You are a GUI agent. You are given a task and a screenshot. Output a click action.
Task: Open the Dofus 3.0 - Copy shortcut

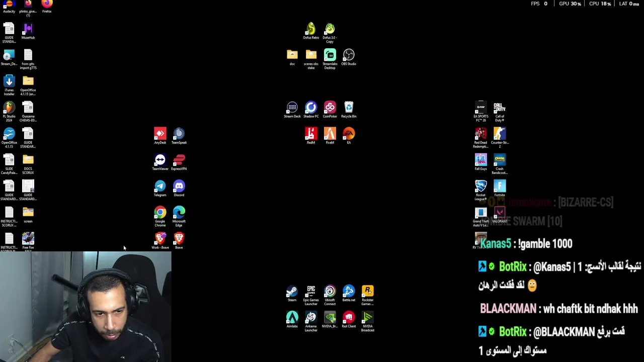tap(330, 33)
